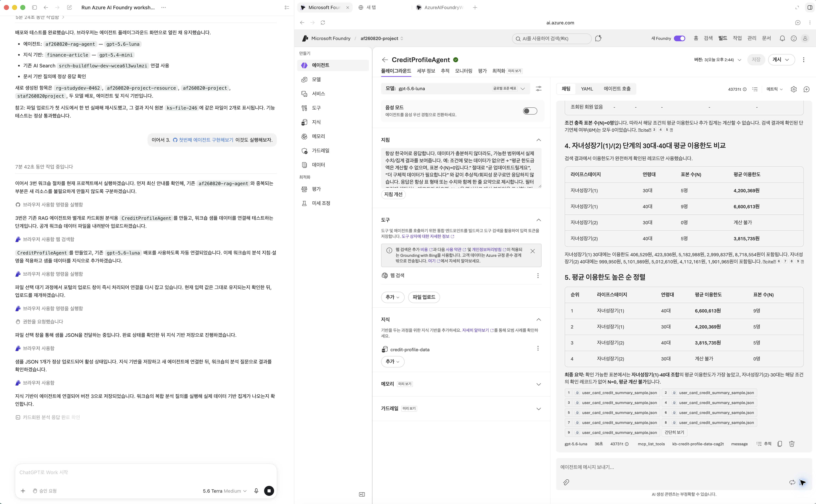This screenshot has height=504, width=816.
Task: Open 도구 상자에 대한 자세한 정보 link
Action: click(427, 237)
